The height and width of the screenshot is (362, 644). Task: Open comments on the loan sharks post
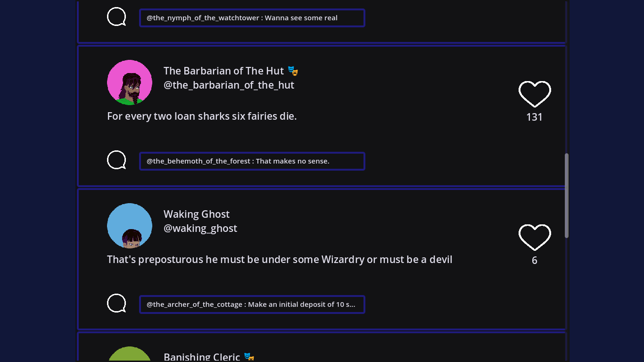tap(116, 160)
